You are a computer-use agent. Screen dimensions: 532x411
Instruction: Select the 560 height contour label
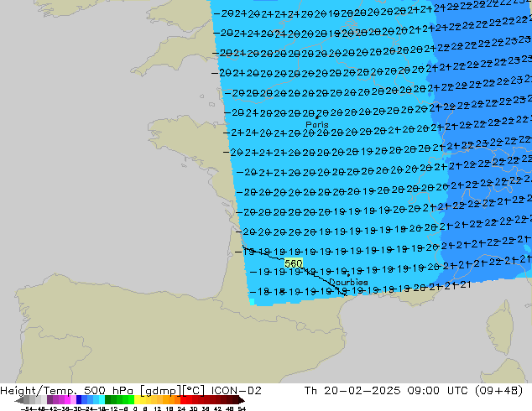tap(294, 263)
